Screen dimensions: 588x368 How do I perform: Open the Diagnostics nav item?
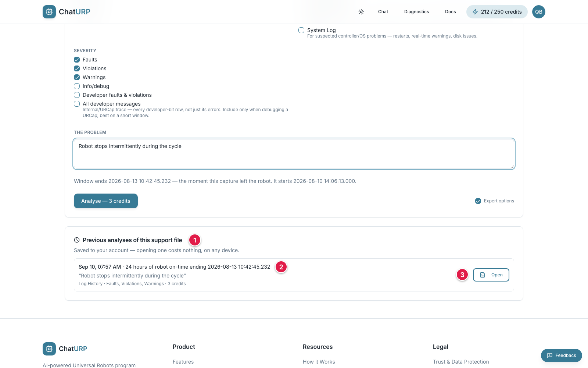tap(416, 12)
